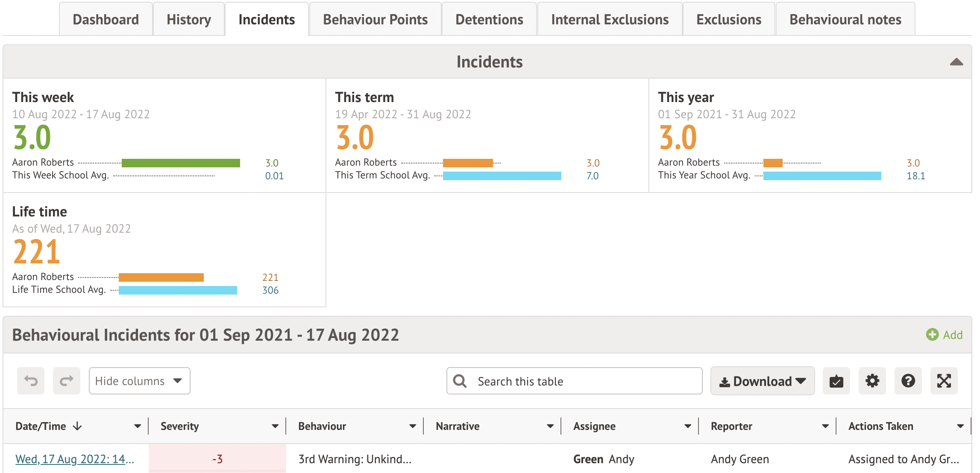This screenshot has height=473, width=980.
Task: Click the search magnifier icon
Action: click(460, 381)
